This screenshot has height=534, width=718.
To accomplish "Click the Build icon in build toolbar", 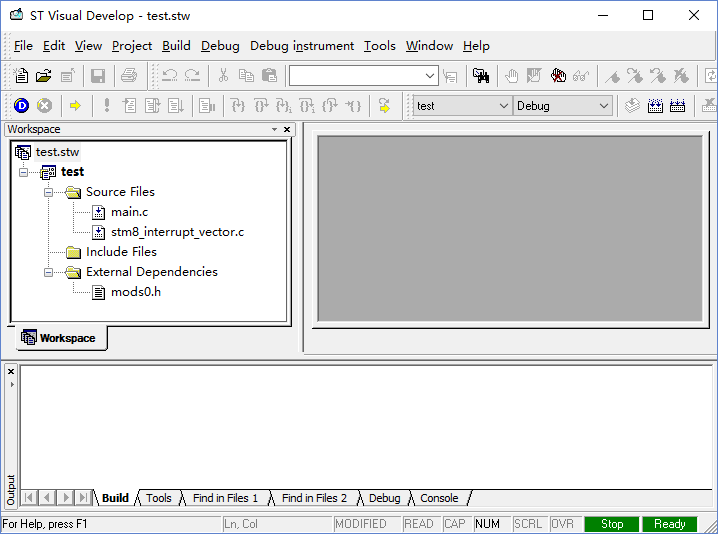I will pos(655,106).
